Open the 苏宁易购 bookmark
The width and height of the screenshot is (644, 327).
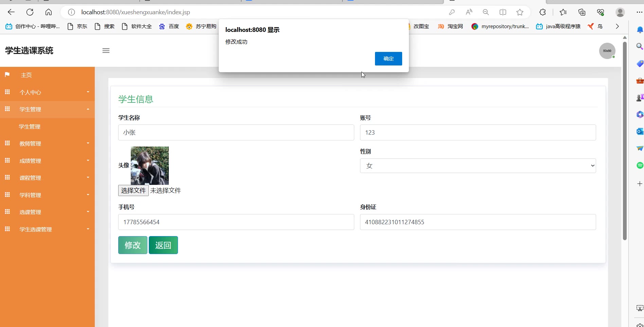pyautogui.click(x=201, y=26)
